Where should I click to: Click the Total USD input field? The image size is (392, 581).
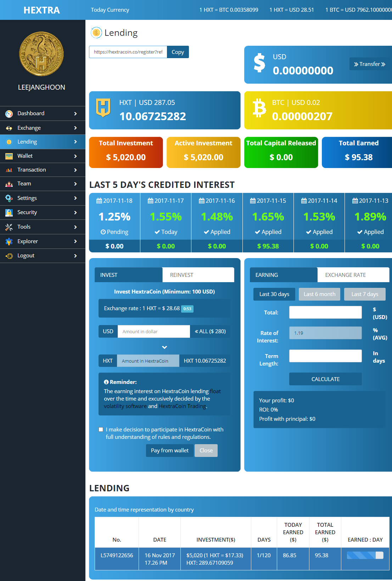click(x=325, y=312)
